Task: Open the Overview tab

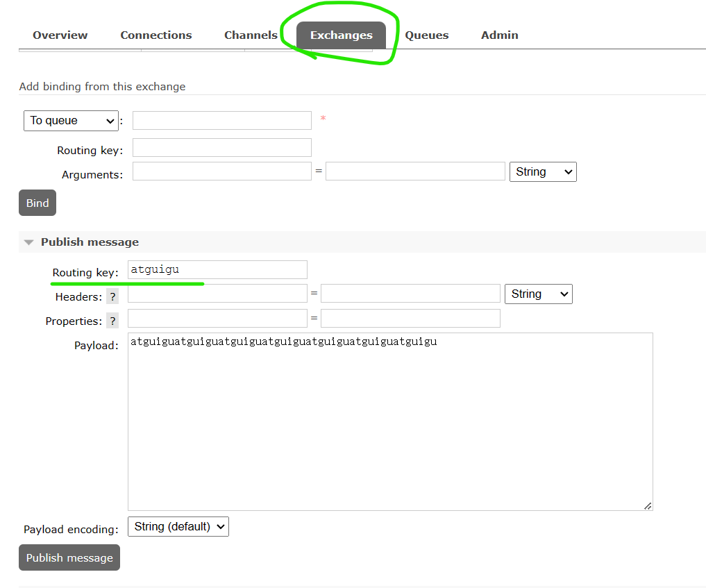Action: pyautogui.click(x=60, y=35)
